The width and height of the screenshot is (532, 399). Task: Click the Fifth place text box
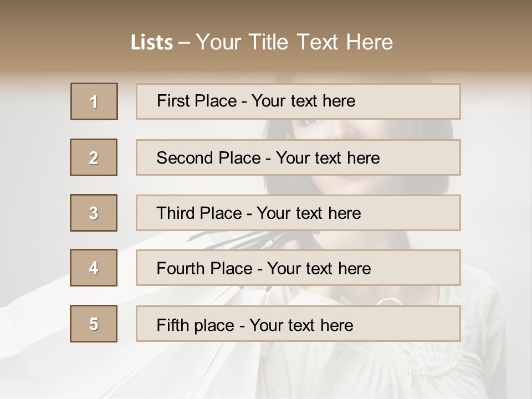[x=298, y=324]
